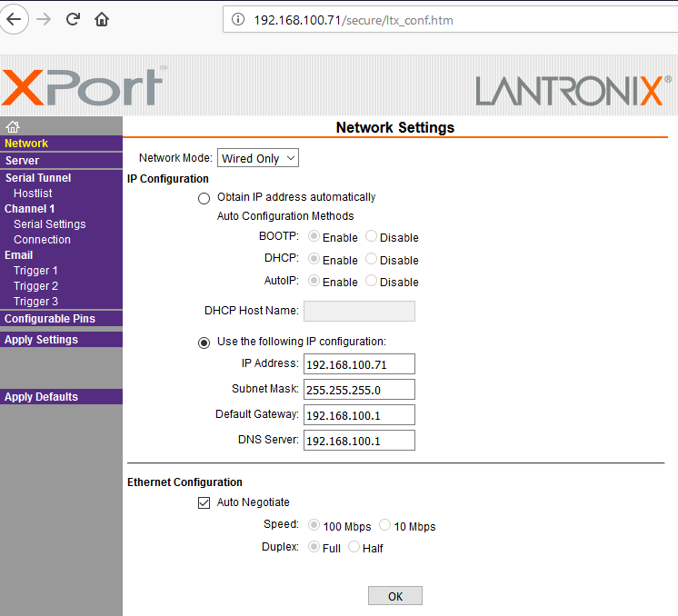678x616 pixels.
Task: Click the DNS Server field
Action: [359, 440]
